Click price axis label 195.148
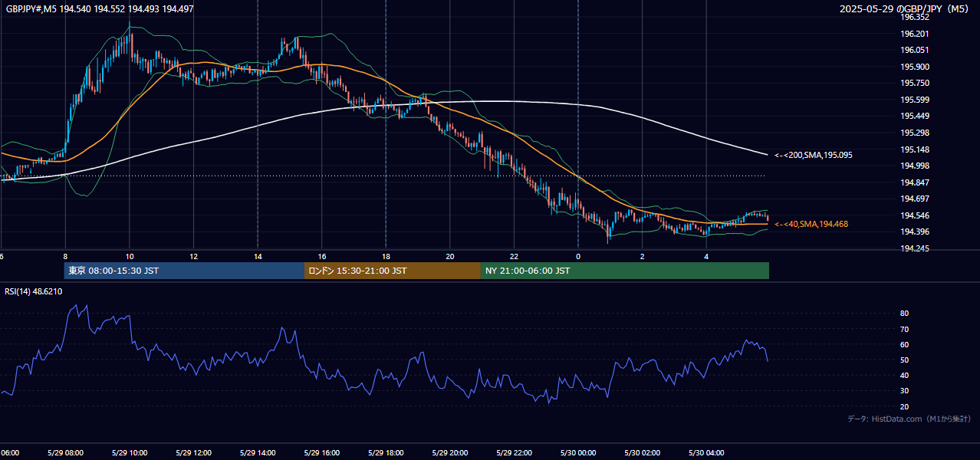This screenshot has height=460, width=980. click(x=915, y=149)
